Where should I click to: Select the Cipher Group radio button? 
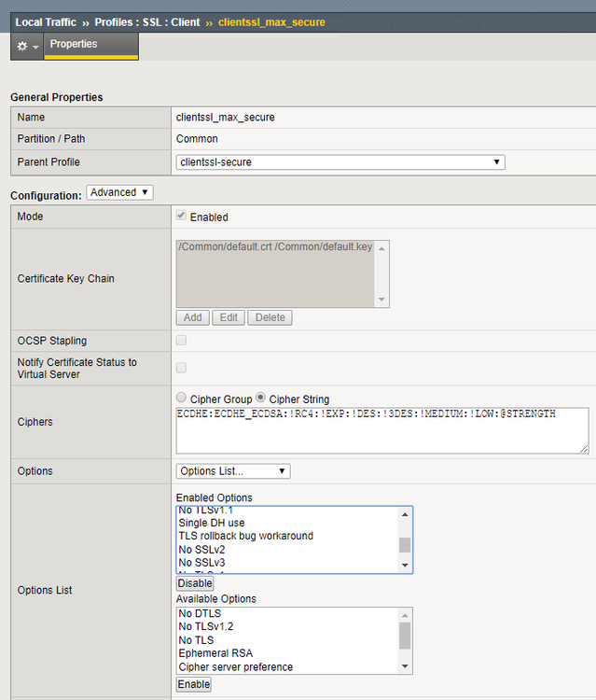[181, 399]
